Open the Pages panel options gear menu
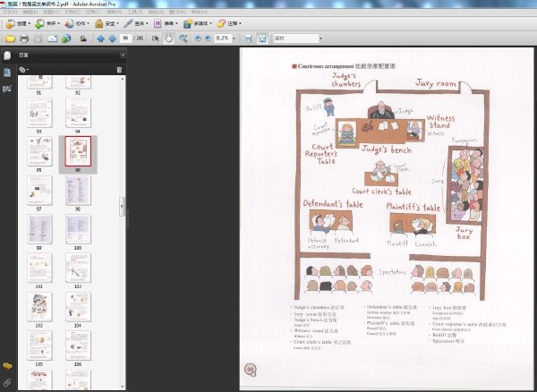The image size is (537, 392). click(23, 70)
